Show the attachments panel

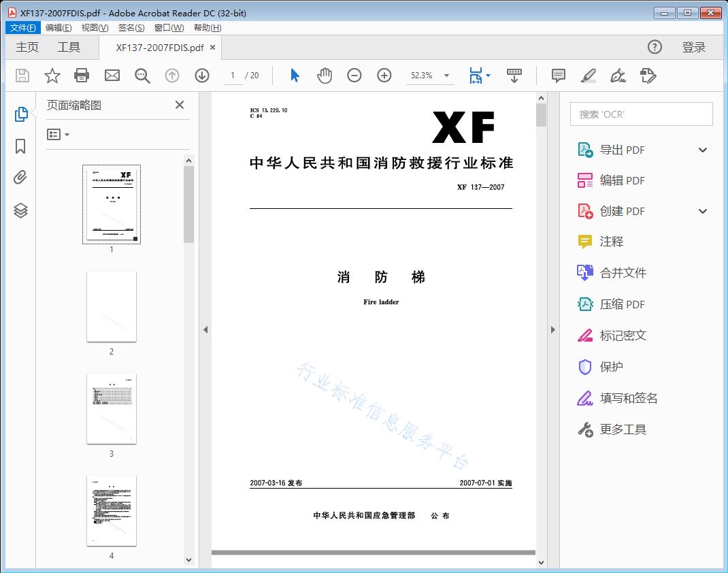(x=20, y=178)
